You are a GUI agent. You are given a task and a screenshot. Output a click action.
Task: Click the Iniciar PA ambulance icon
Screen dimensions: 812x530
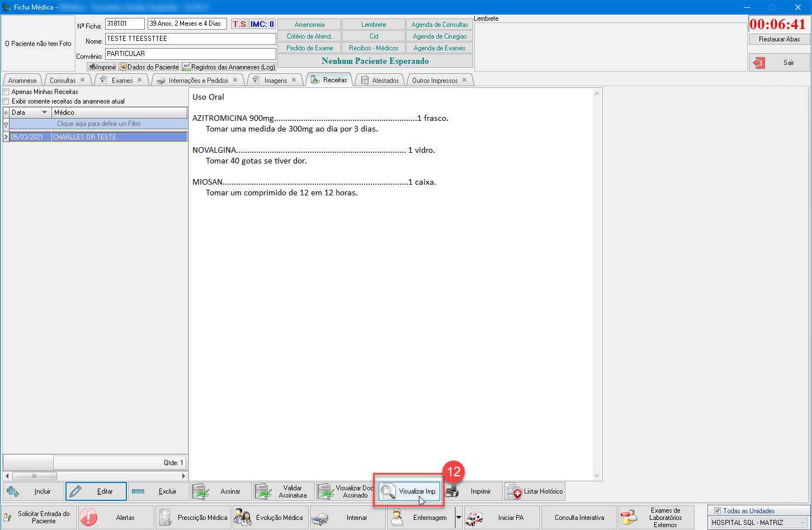tap(474, 518)
